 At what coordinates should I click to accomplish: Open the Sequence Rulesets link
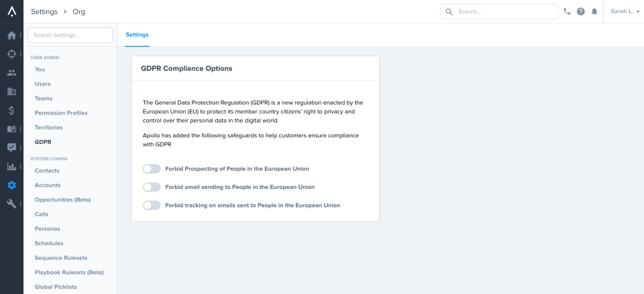tap(61, 258)
